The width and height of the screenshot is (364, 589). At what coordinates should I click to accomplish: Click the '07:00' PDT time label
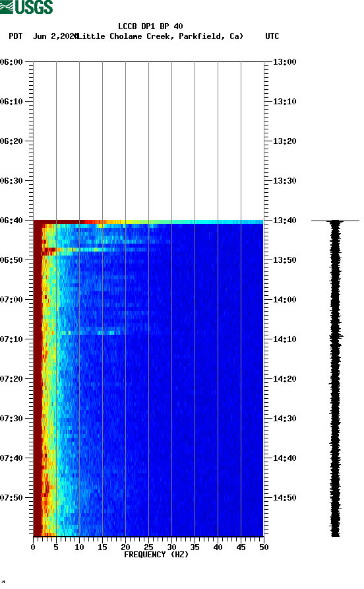pyautogui.click(x=12, y=300)
